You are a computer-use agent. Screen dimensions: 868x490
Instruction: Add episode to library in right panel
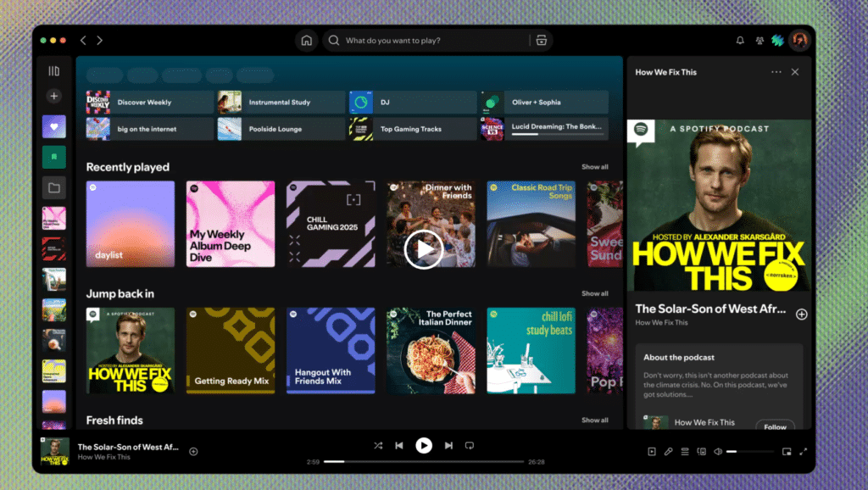801,315
